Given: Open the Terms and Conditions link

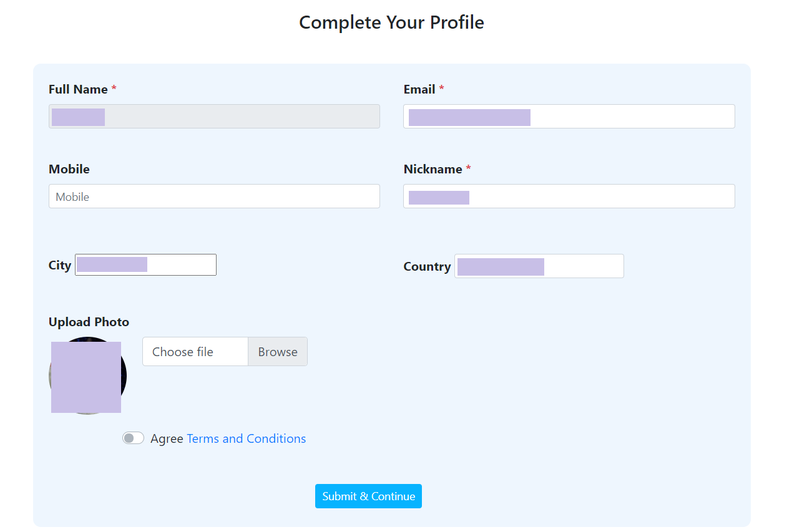Looking at the screenshot, I should pyautogui.click(x=246, y=438).
